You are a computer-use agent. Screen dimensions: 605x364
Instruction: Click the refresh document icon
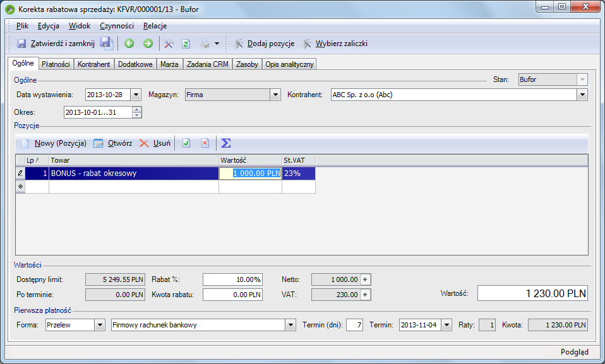(x=186, y=44)
